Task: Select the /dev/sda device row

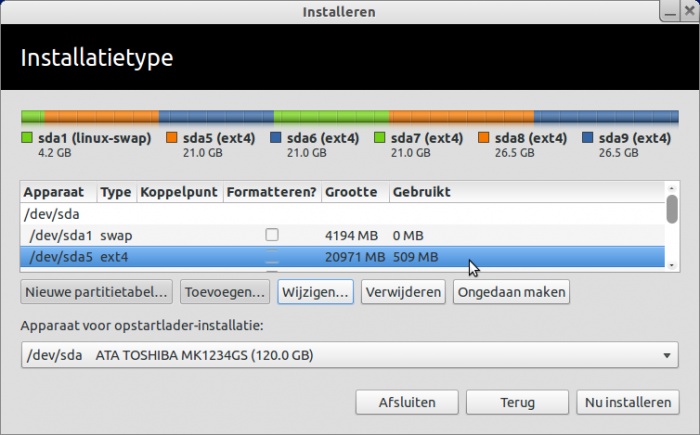Action: [x=342, y=214]
